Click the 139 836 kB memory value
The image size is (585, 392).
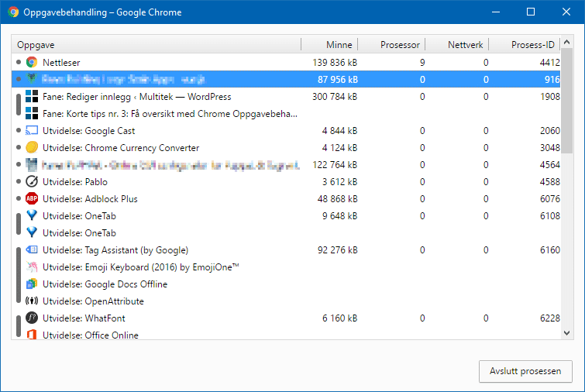(335, 62)
